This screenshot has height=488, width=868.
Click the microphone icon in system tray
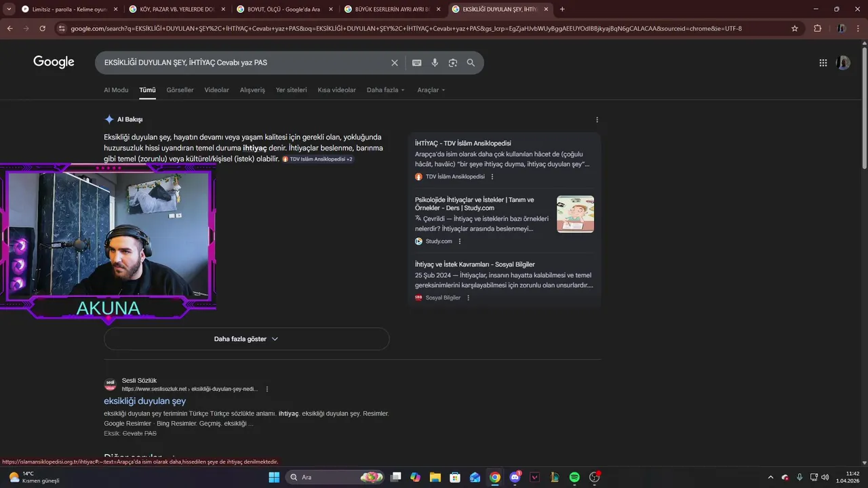coord(800,477)
